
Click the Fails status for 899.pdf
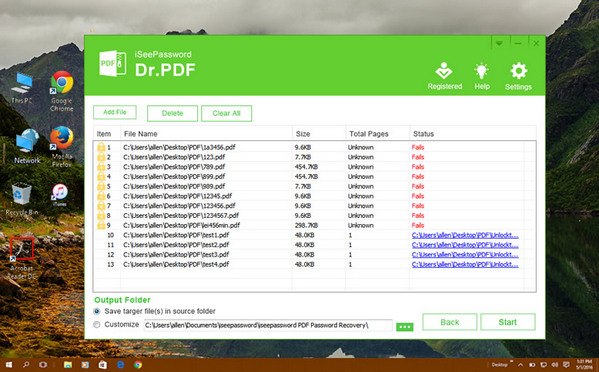(x=418, y=176)
